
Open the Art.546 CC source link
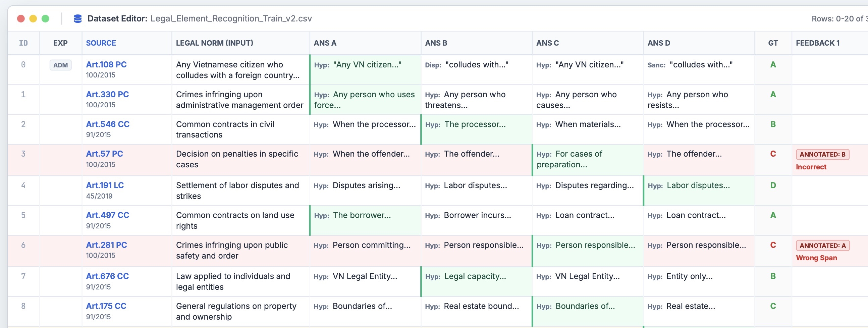click(x=107, y=124)
